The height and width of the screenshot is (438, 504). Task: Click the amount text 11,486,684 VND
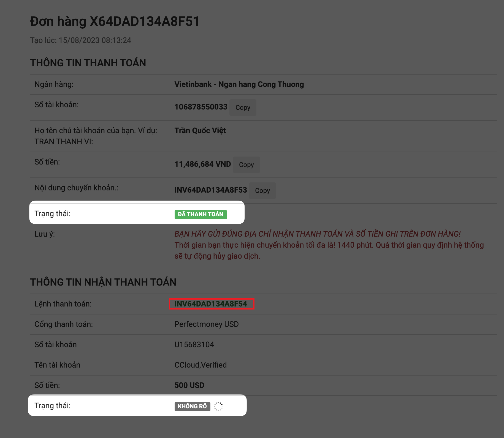pos(203,164)
